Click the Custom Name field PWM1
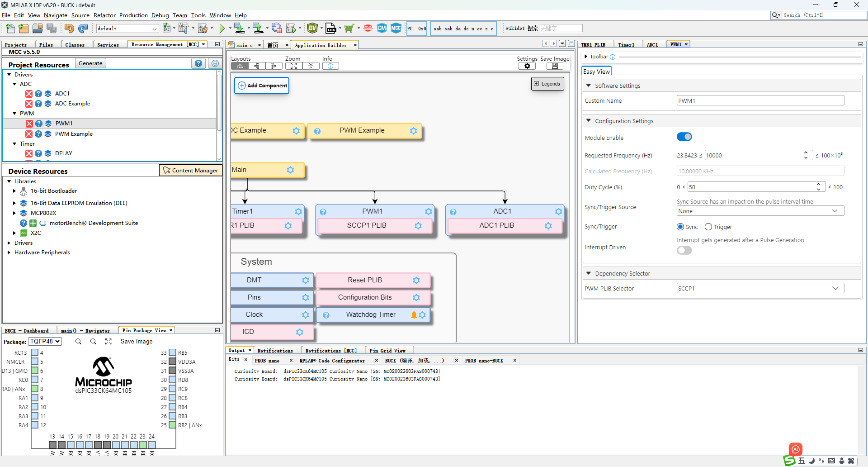 coord(760,100)
